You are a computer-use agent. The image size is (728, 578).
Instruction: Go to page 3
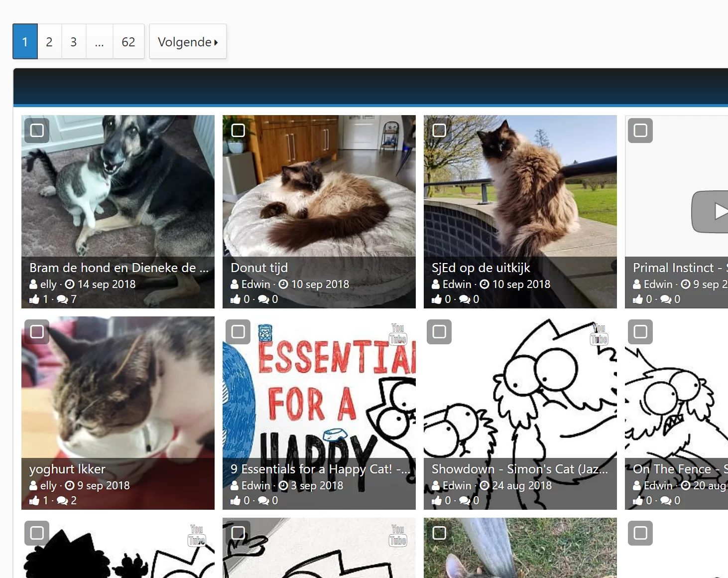(74, 42)
